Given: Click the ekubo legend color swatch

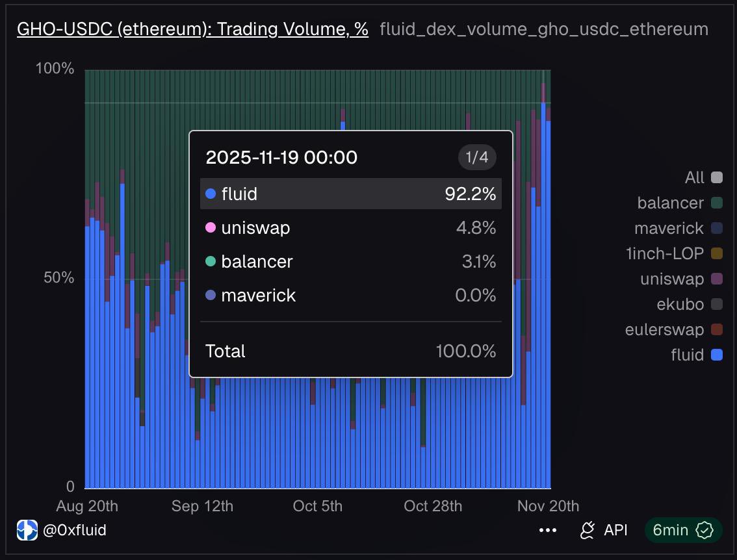Looking at the screenshot, I should [x=716, y=304].
